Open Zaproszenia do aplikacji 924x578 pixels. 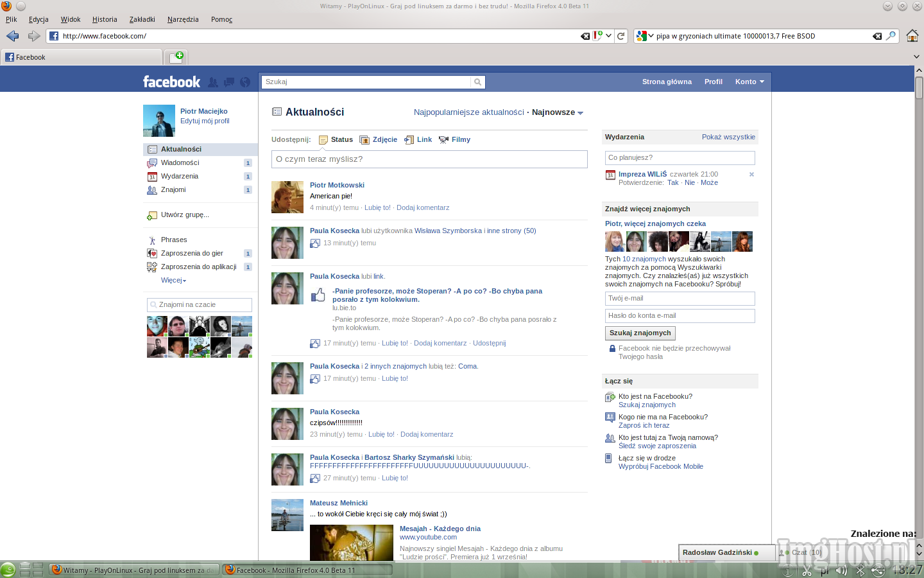pos(200,267)
